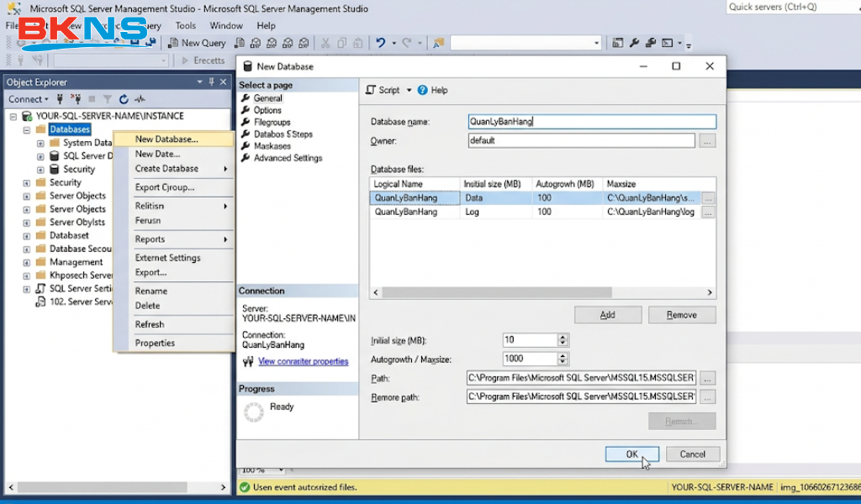Click the Owner browse ellipsis button

(707, 141)
